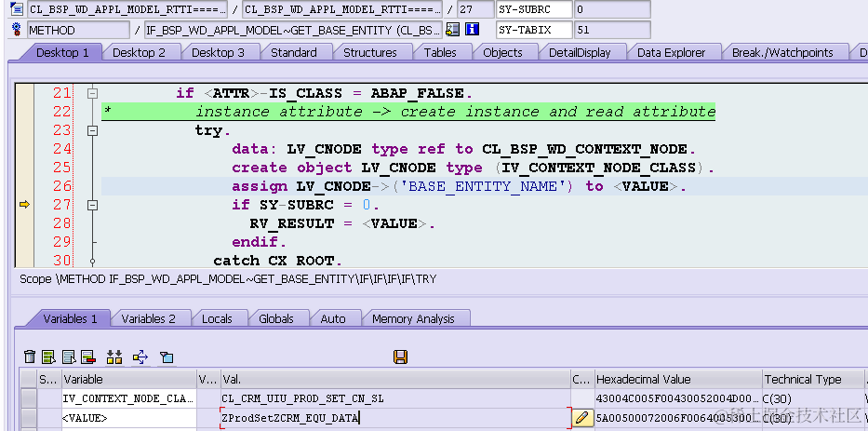Click the Technical Type column header

[x=811, y=380]
